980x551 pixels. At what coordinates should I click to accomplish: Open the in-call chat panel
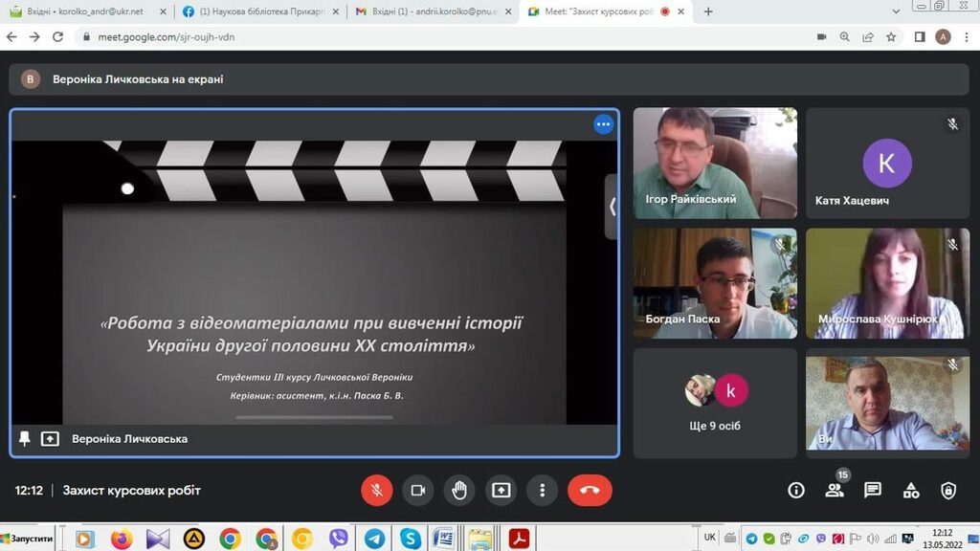[x=873, y=491]
